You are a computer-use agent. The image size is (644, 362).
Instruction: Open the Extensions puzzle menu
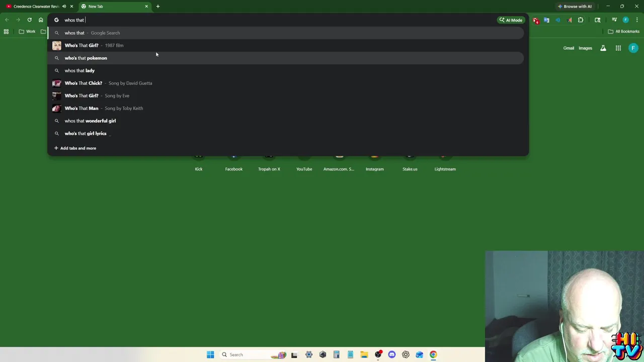(581, 20)
